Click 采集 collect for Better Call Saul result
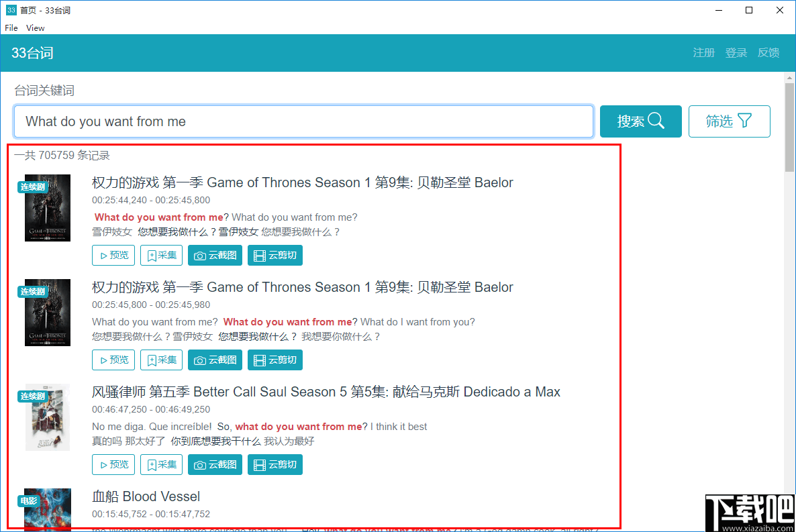 click(x=161, y=464)
